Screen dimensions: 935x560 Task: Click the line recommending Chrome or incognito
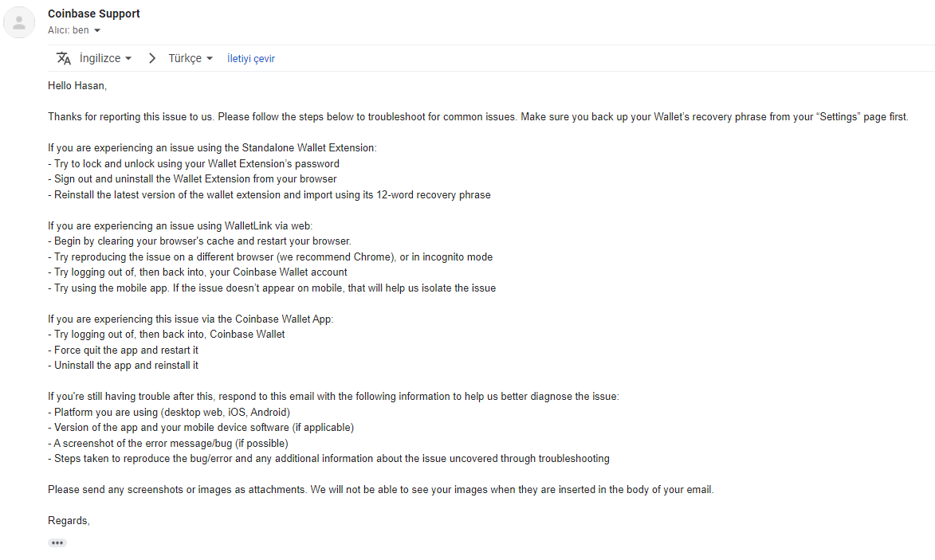click(x=270, y=257)
